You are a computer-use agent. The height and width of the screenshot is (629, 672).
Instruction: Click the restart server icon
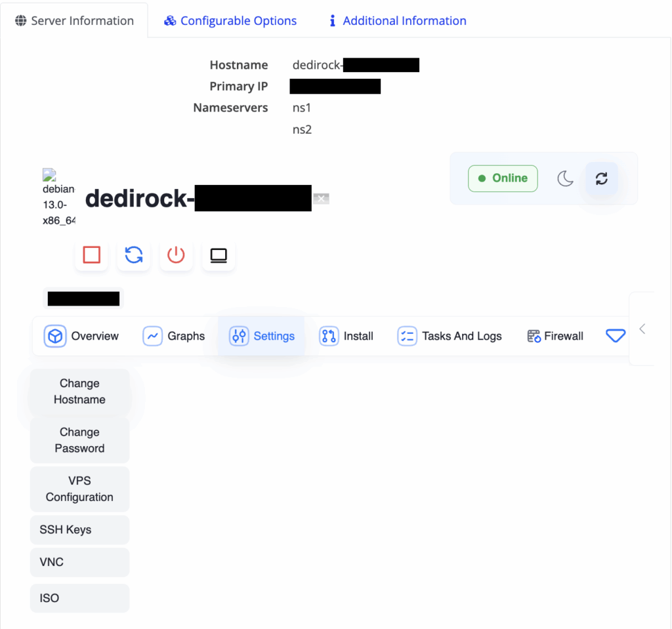click(133, 254)
